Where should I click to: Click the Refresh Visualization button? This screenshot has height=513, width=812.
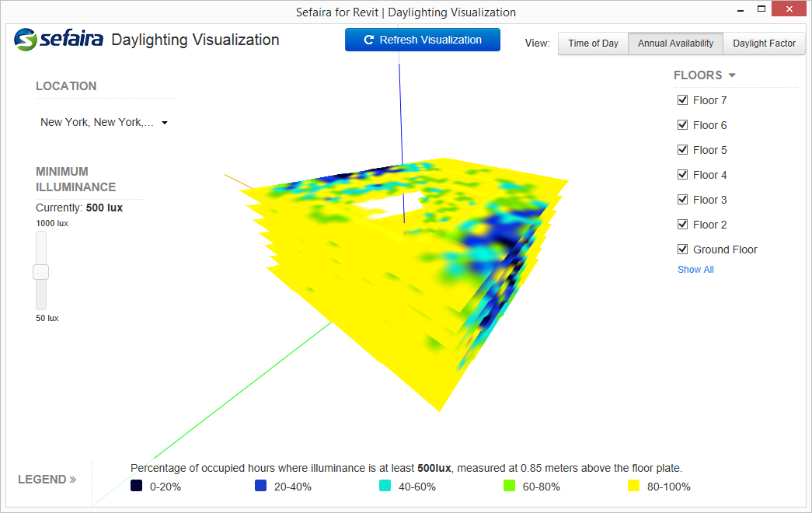423,40
